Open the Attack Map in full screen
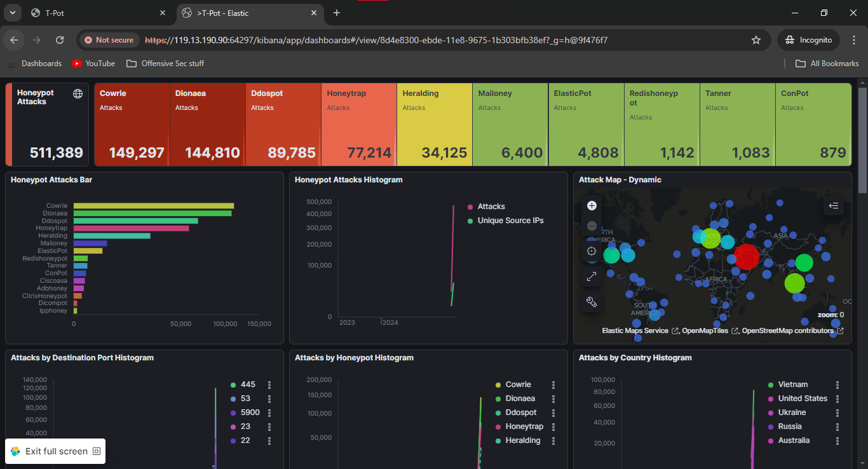868x469 pixels. pyautogui.click(x=592, y=276)
